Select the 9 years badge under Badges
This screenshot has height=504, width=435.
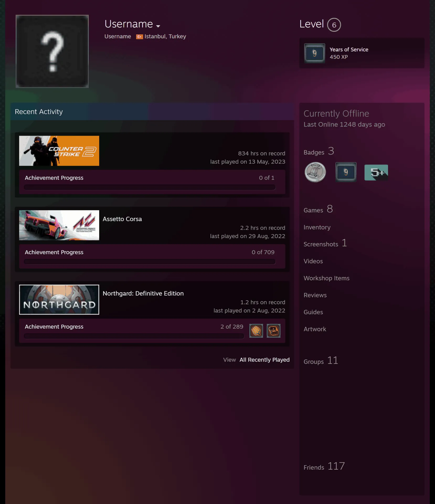[346, 172]
